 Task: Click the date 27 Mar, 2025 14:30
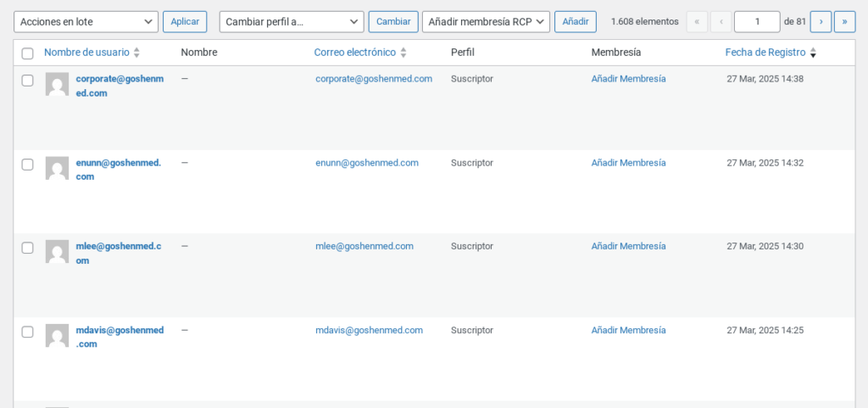(x=765, y=246)
